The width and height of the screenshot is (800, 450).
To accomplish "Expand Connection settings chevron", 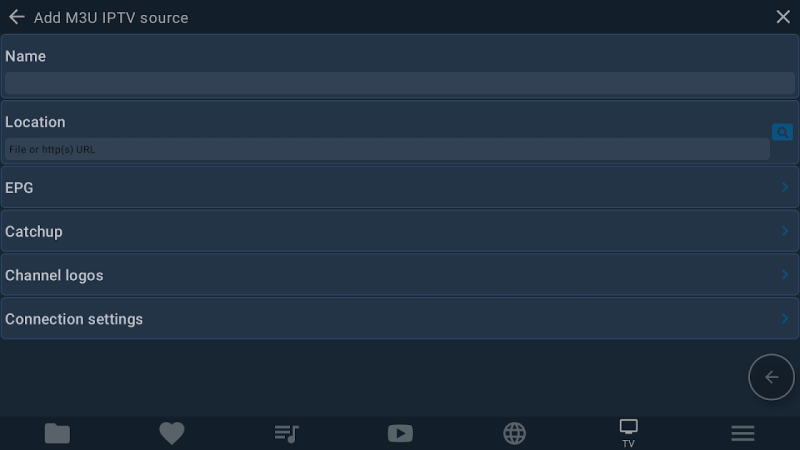I will tap(785, 319).
